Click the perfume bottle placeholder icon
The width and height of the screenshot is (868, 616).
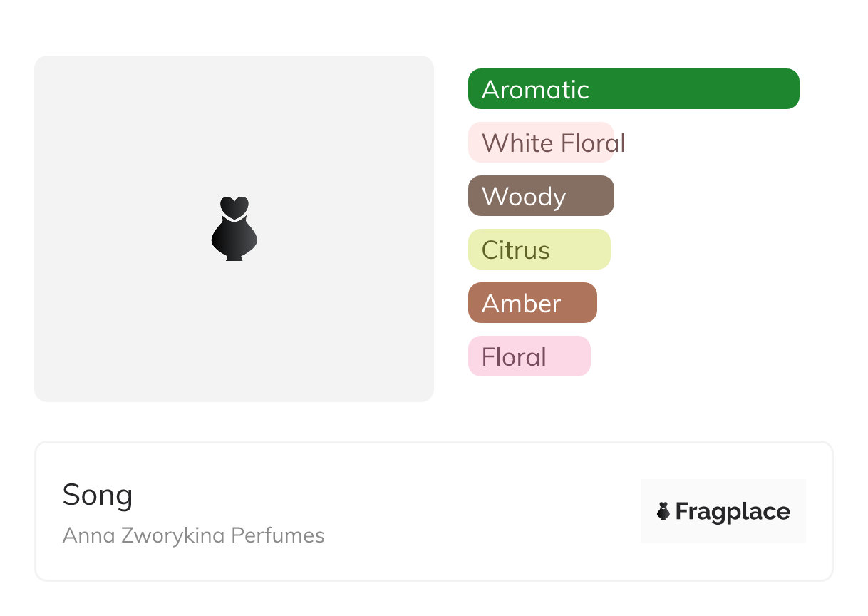pyautogui.click(x=234, y=229)
